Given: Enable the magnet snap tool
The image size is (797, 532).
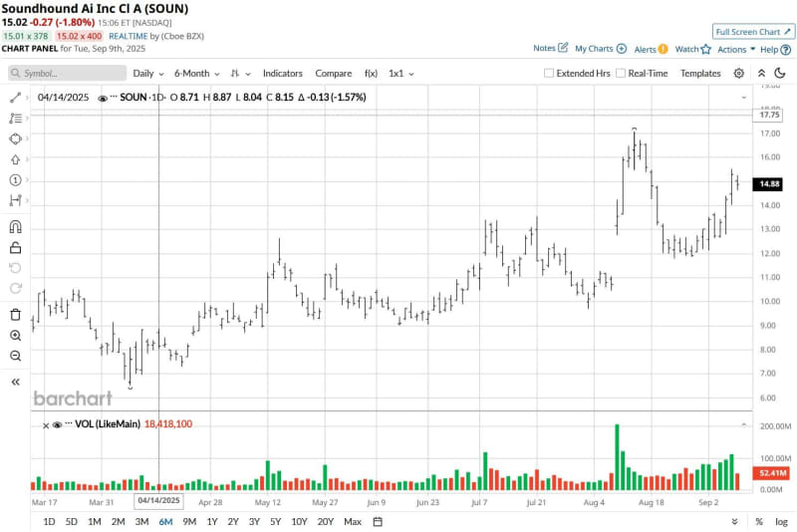Looking at the screenshot, I should [x=15, y=226].
